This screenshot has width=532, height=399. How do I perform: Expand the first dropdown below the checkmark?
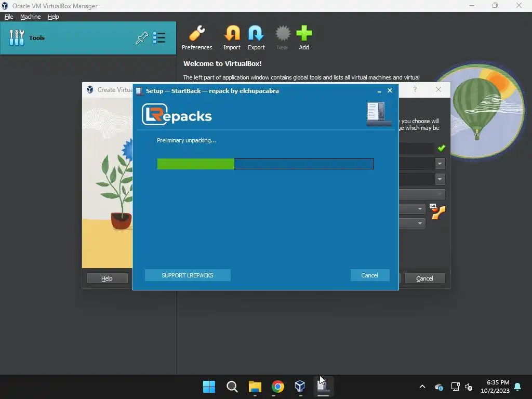(x=440, y=164)
